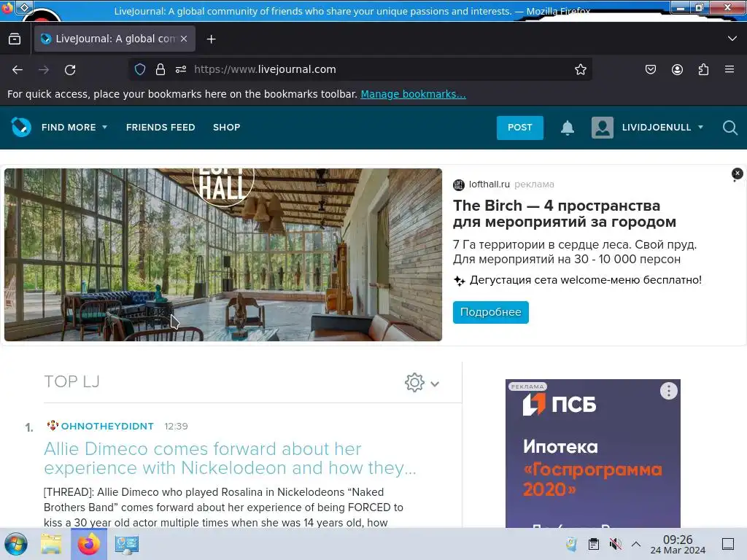This screenshot has width=747, height=560.
Task: Open the Extensions puzzle icon
Action: [703, 69]
